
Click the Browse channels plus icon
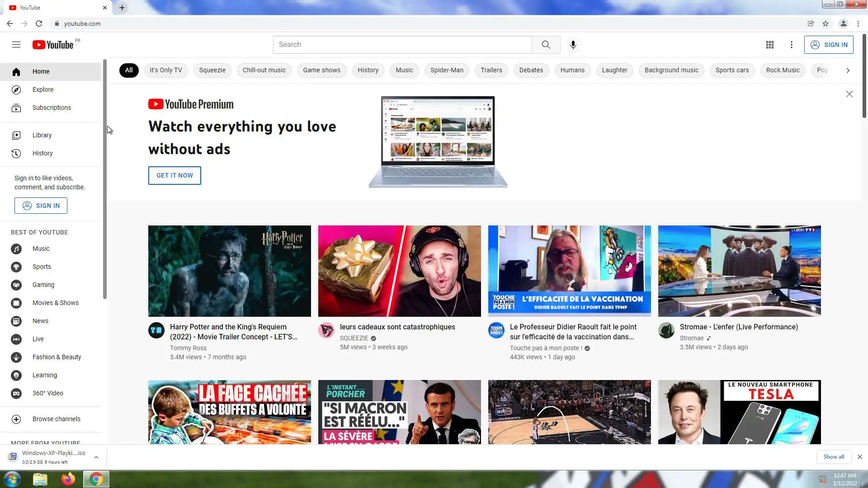[16, 419]
